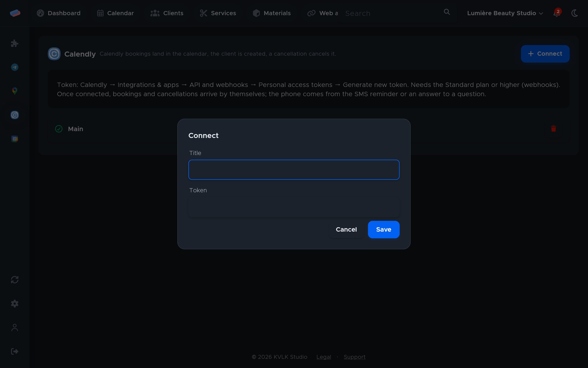Toggle dark mode with the moon icon
The width and height of the screenshot is (588, 368).
point(575,13)
